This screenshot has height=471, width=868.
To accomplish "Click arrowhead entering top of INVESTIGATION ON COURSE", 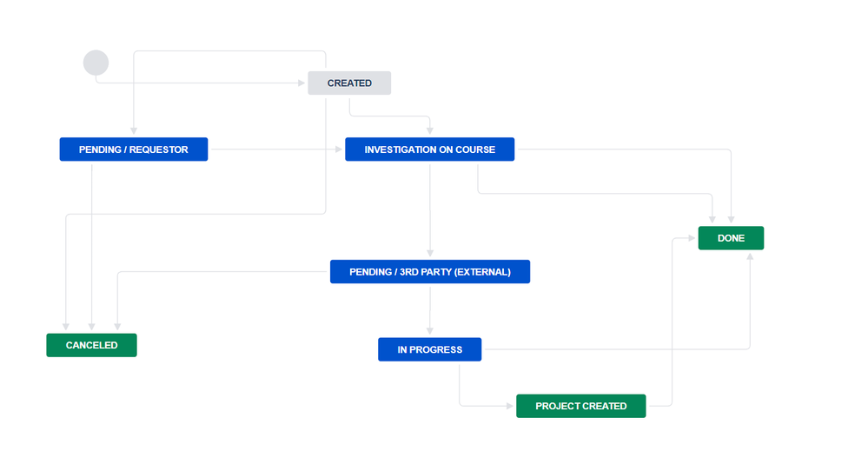I will pos(429,133).
